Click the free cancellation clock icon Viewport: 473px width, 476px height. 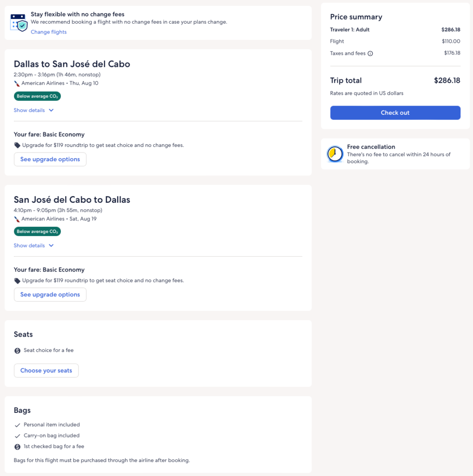[335, 154]
